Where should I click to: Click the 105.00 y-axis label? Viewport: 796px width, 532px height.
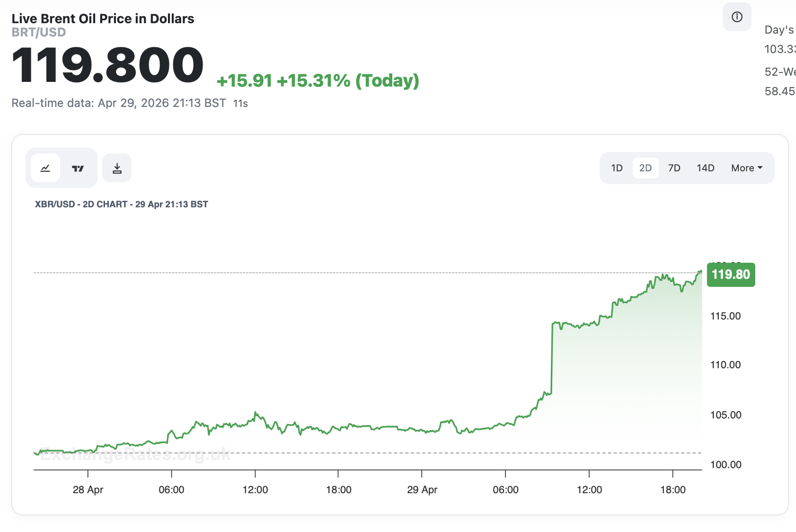tap(725, 415)
